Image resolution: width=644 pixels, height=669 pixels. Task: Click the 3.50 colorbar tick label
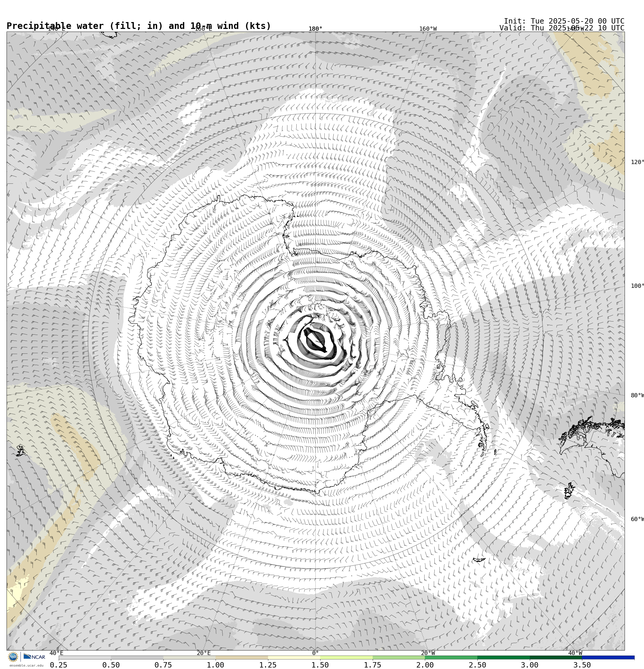click(582, 665)
